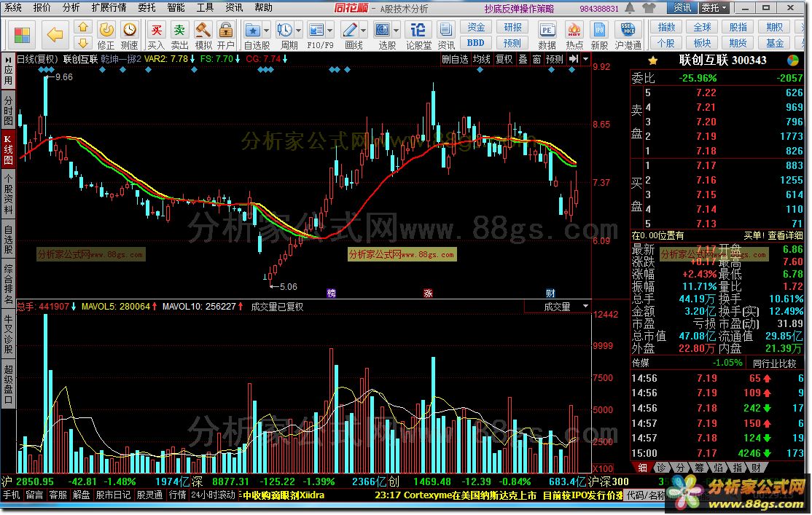The image size is (812, 515).
Task: Expand the 选股 dropdown arrow
Action: coord(397,30)
